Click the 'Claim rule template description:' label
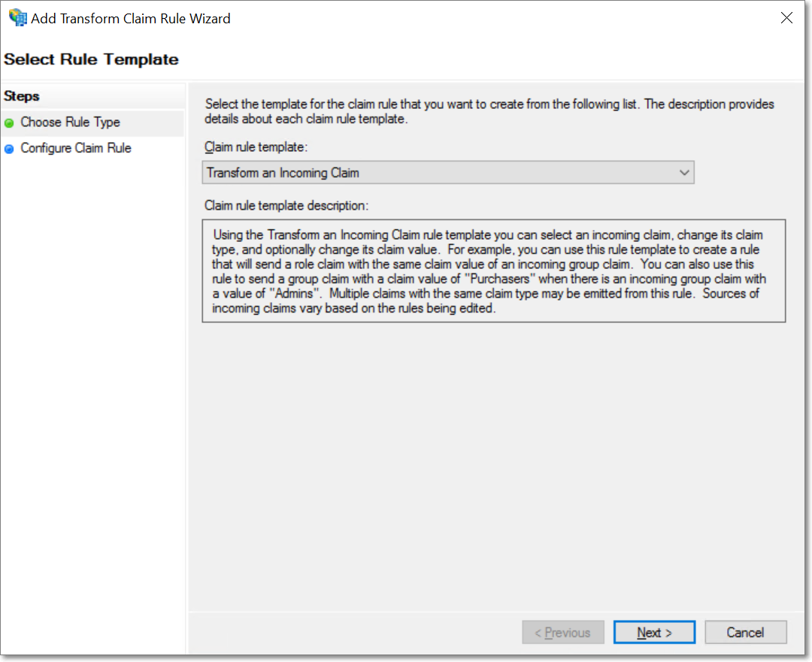Viewport: 812px width, 662px height. pos(286,205)
